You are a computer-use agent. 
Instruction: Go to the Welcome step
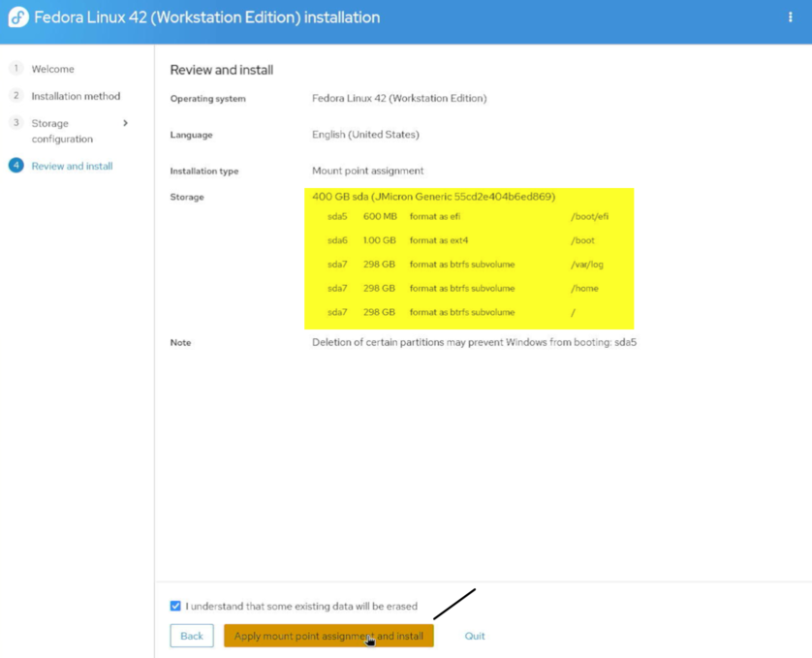coord(53,69)
